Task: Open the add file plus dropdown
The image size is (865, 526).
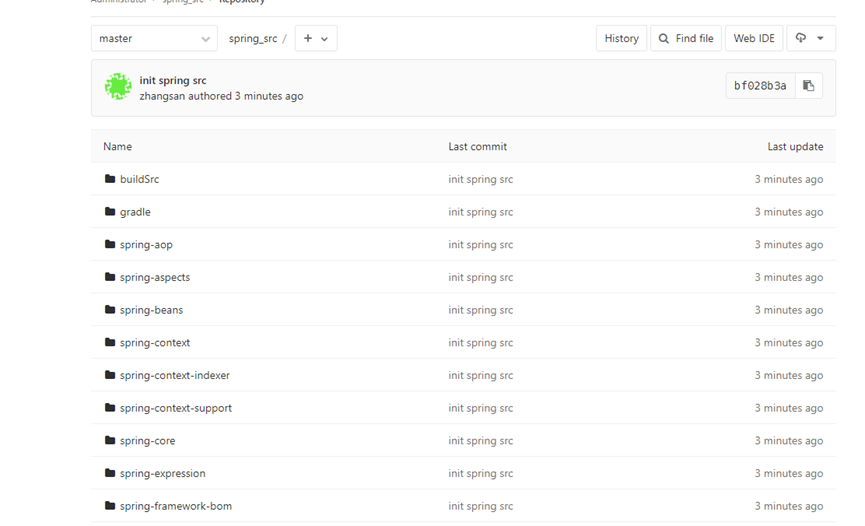Action: (316, 39)
